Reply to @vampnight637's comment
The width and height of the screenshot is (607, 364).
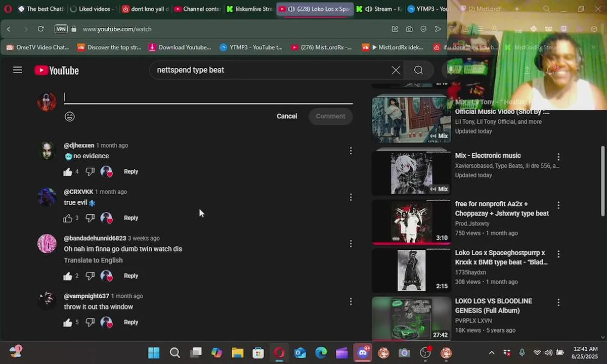pyautogui.click(x=131, y=323)
